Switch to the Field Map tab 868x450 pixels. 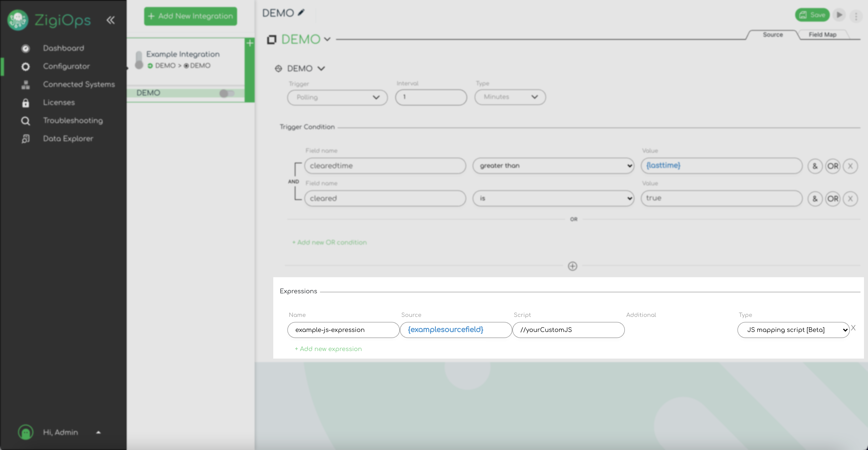822,35
